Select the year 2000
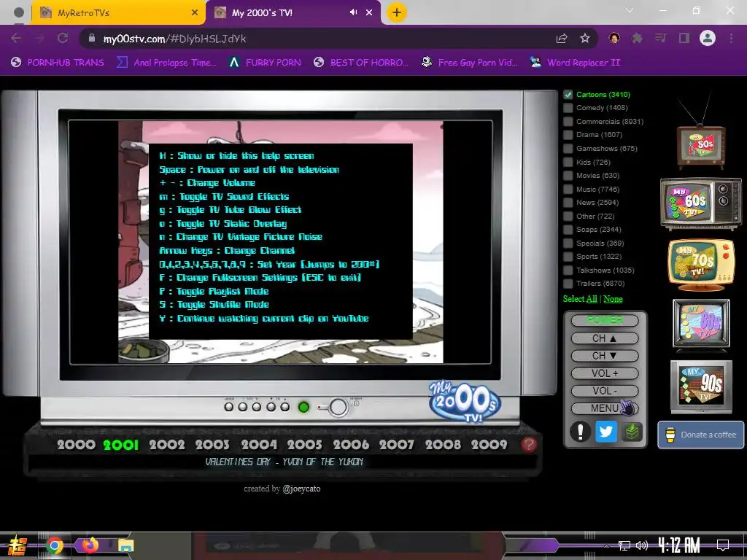This screenshot has width=747, height=560. coord(76,445)
